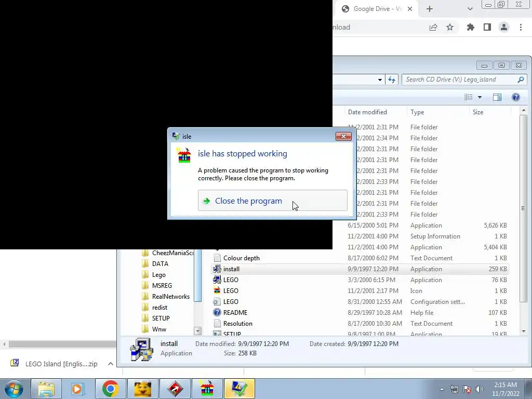This screenshot has height=399, width=532.
Task: Click the 5,626 KB size cell
Action: [495, 225]
